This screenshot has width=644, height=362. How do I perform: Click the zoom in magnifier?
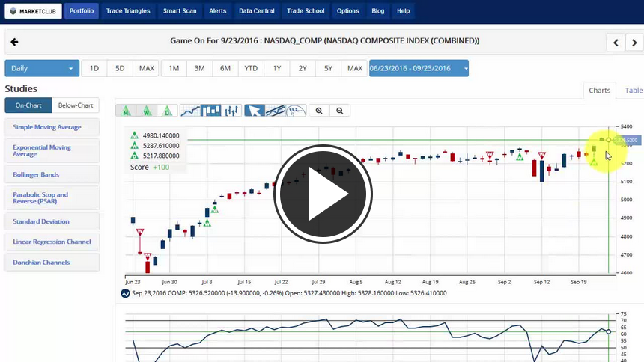point(319,111)
